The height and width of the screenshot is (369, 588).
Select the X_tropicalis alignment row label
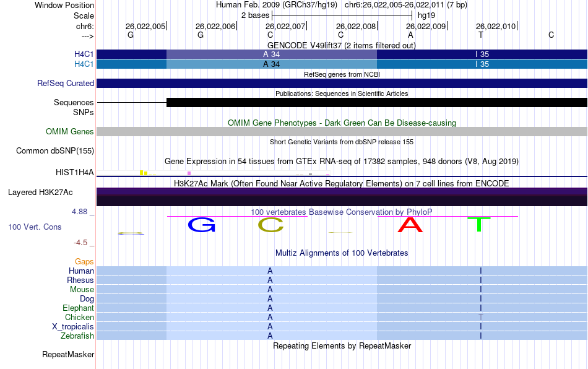click(73, 326)
